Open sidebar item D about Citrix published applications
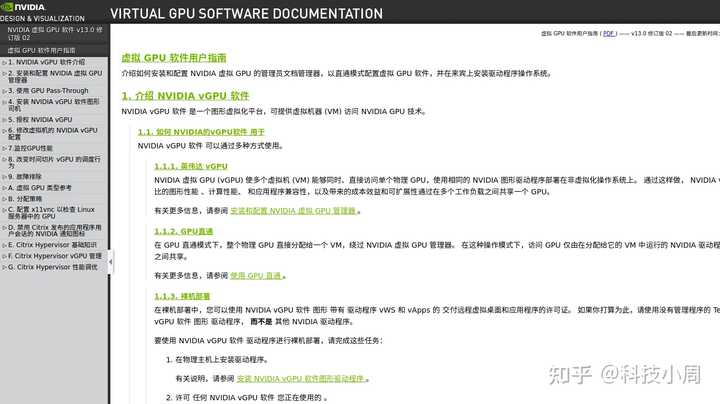 click(55, 230)
